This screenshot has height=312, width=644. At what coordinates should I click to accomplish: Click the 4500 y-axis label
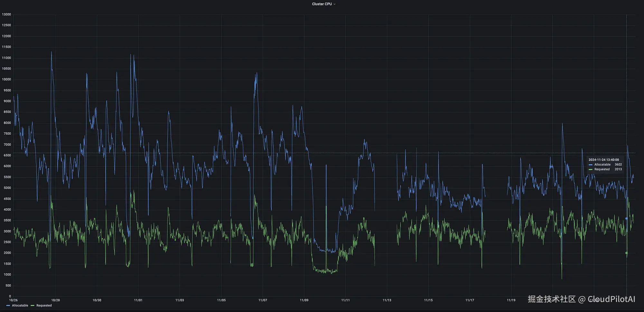tap(7, 199)
